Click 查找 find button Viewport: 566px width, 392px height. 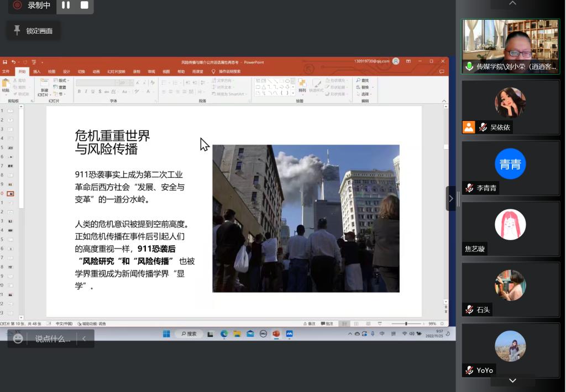[363, 81]
